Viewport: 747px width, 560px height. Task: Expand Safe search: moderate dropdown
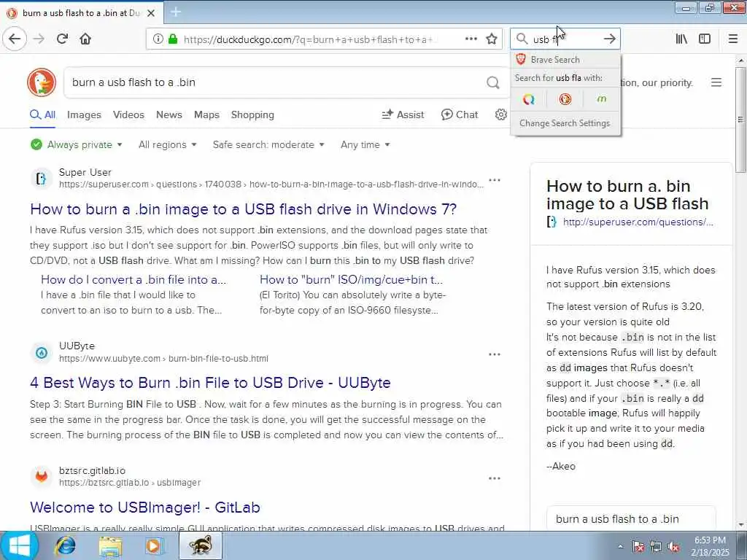(x=268, y=145)
